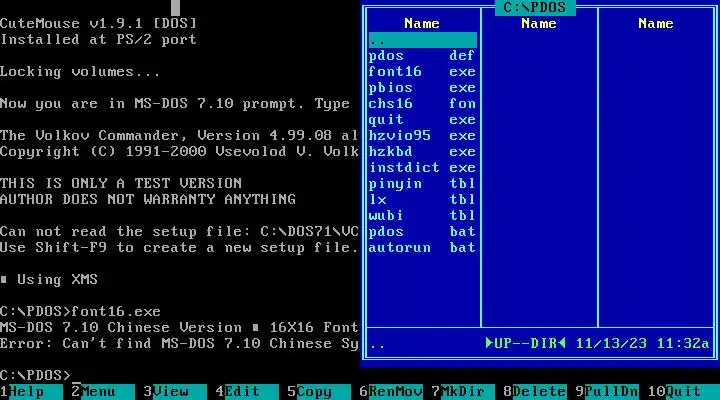The height and width of the screenshot is (400, 720).
Task: Select file font16.exe in panel
Action: point(422,72)
